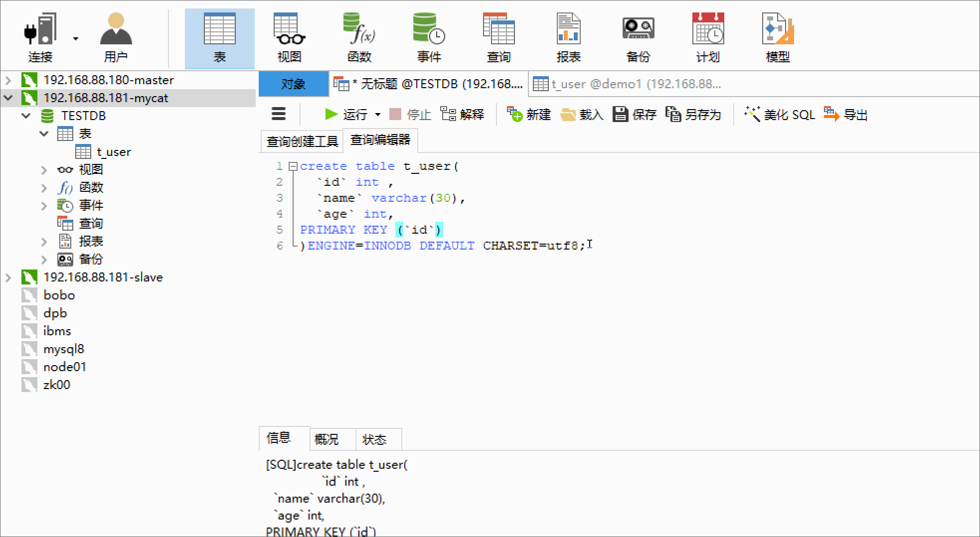
Task: Switch to the t_user @demo1 tab
Action: click(x=627, y=84)
